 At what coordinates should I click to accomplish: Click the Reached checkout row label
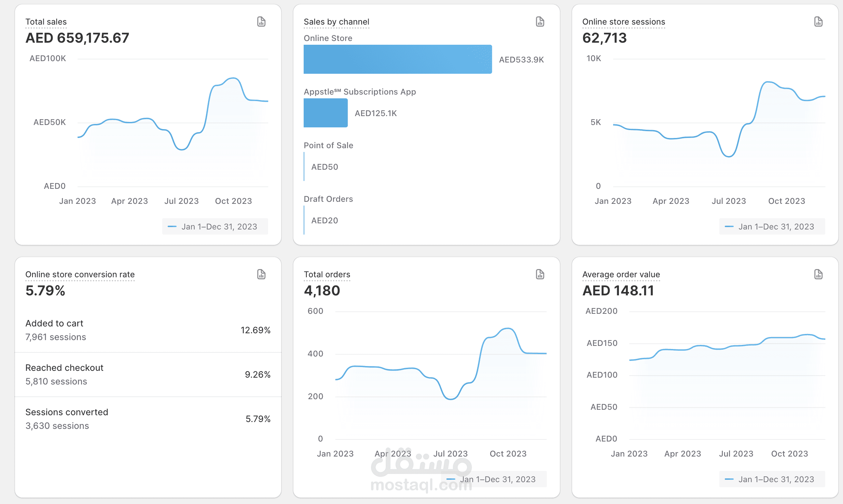(64, 368)
